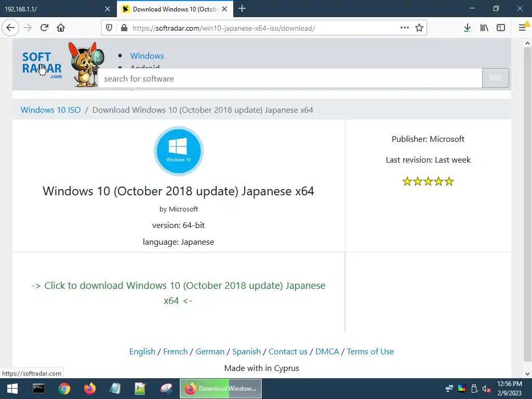The width and height of the screenshot is (532, 399).
Task: Switch site language to French
Action: (x=176, y=352)
